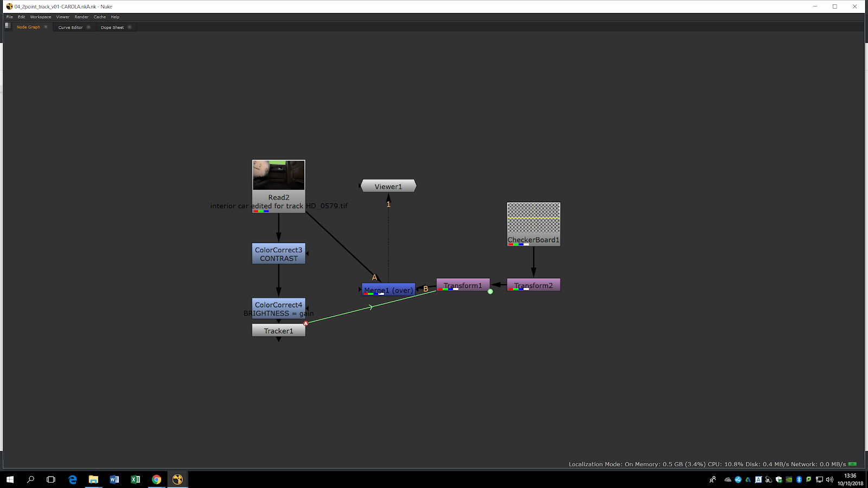Click the green expression indicator on Transform1

coord(490,292)
